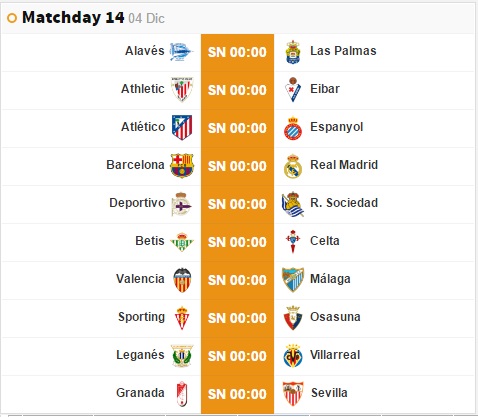Click the Las Palmas team badge
Image resolution: width=478 pixels, height=417 pixels.
[x=293, y=52]
